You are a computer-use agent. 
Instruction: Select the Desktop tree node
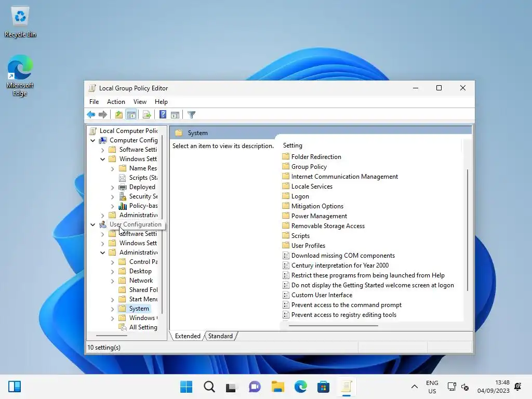coord(136,271)
